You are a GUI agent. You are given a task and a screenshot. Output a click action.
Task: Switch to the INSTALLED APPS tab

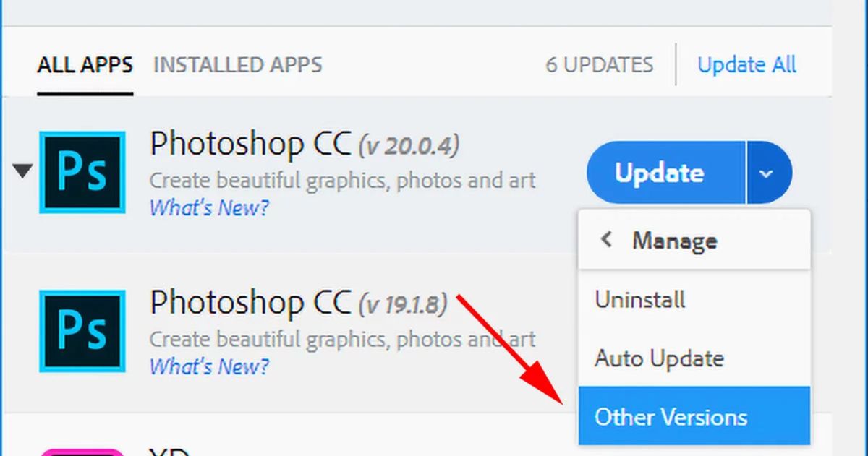237,65
